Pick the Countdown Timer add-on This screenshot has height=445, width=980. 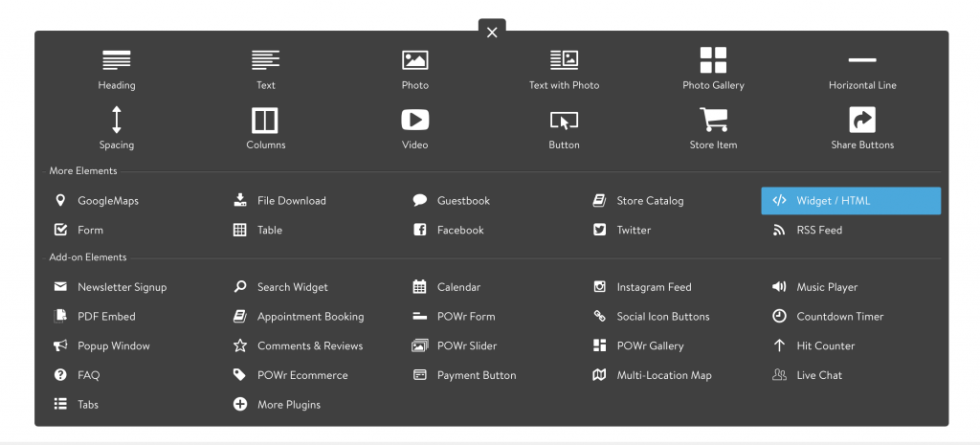(839, 317)
